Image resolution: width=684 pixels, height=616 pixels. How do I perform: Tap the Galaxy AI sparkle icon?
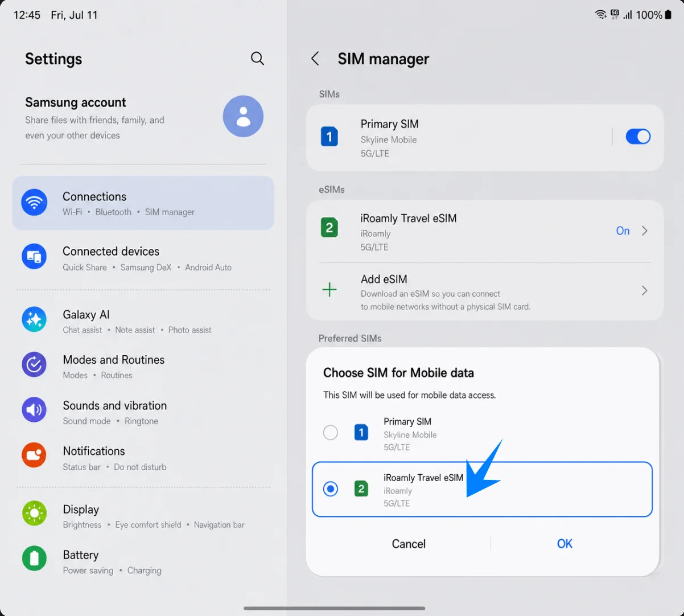pos(34,319)
